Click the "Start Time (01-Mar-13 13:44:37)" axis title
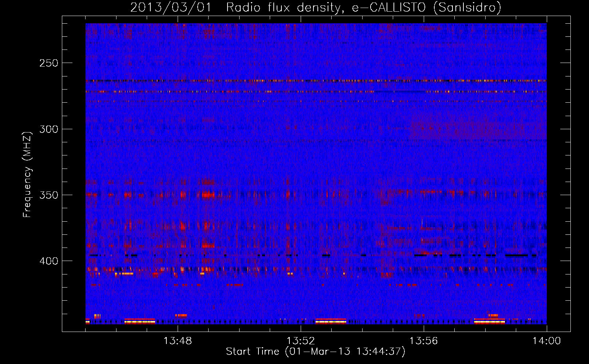The width and height of the screenshot is (589, 364). click(x=316, y=352)
